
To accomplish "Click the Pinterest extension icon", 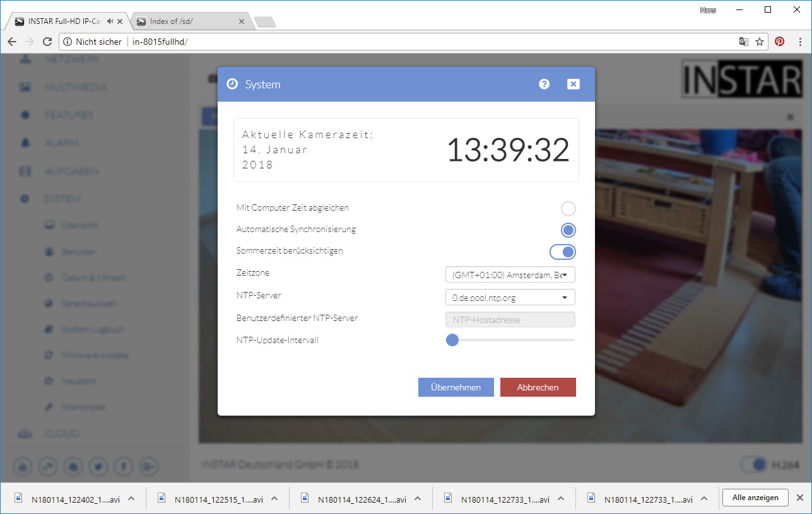I will point(780,42).
